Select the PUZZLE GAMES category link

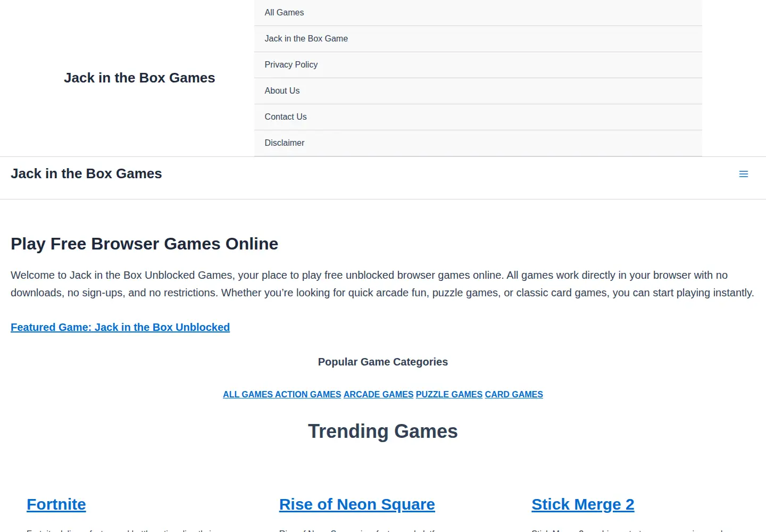click(x=449, y=394)
